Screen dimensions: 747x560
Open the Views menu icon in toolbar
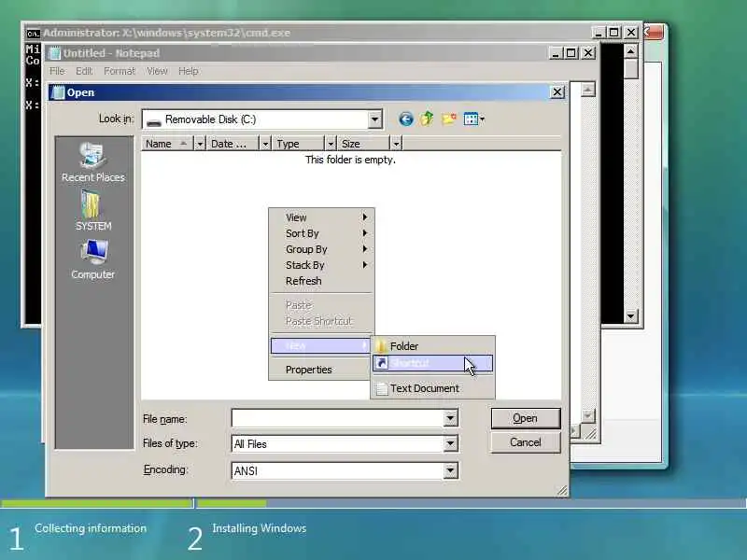473,119
